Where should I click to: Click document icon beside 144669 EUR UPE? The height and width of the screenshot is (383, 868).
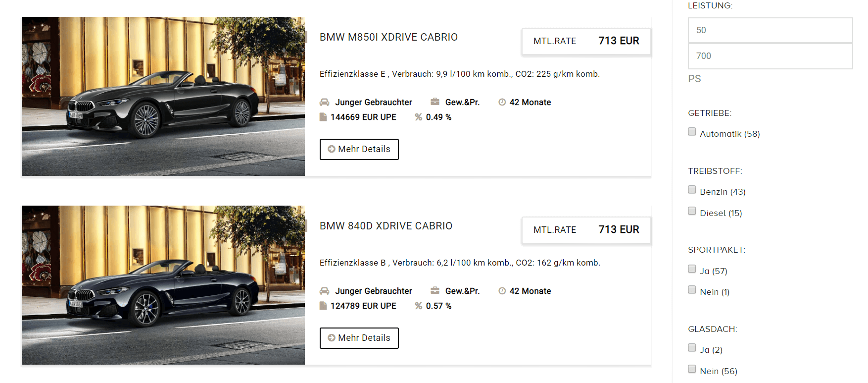(x=323, y=117)
